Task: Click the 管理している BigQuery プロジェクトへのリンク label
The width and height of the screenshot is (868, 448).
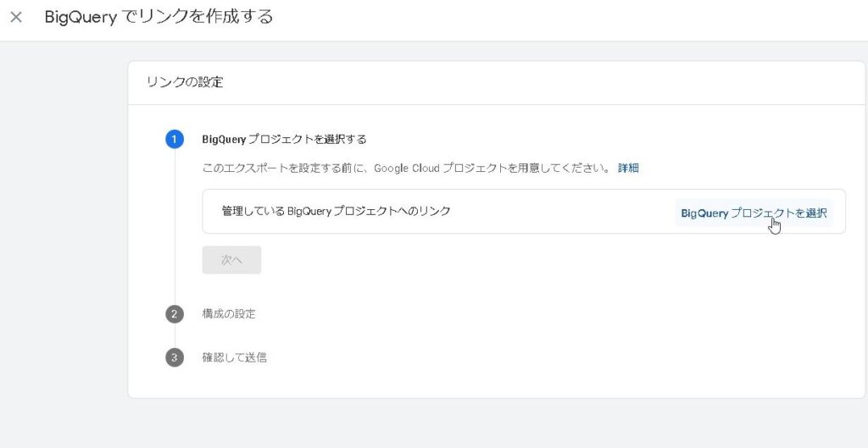Action: point(336,211)
